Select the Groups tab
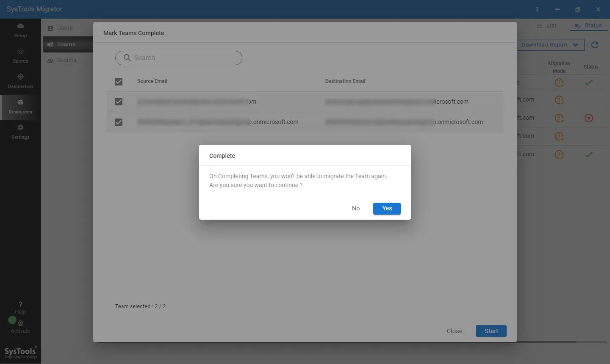This screenshot has width=610, height=364. [67, 60]
